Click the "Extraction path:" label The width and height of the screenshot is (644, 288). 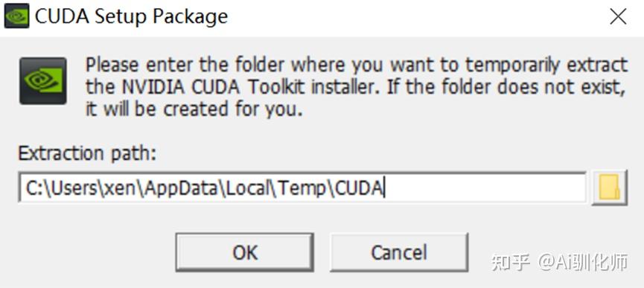point(88,154)
